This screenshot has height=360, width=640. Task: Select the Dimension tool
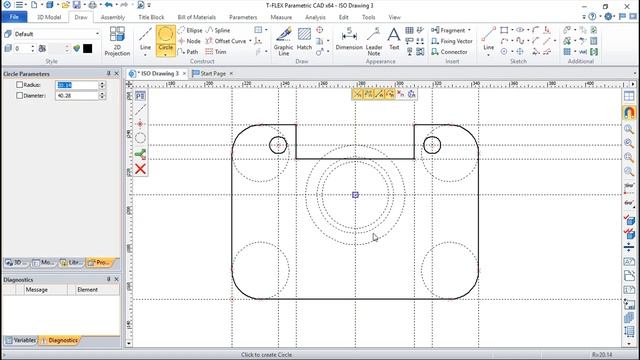coord(349,39)
